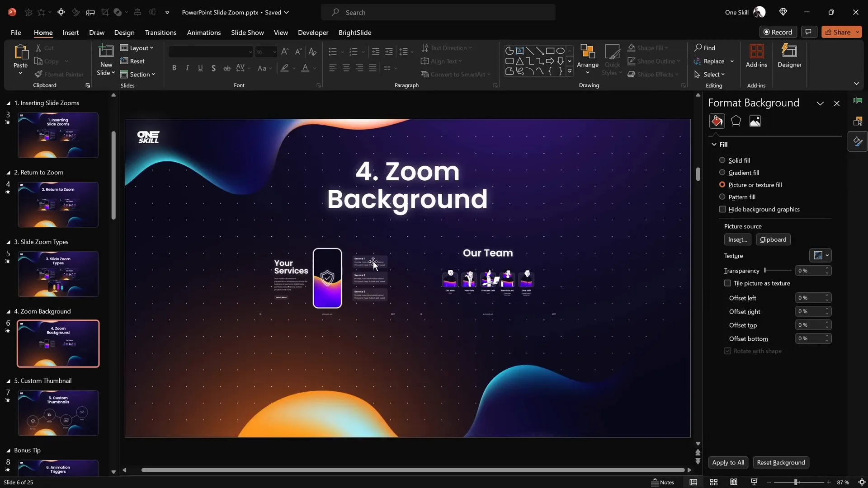Click the Paste clipboard icon
The height and width of the screenshot is (488, 868).
pyautogui.click(x=20, y=52)
